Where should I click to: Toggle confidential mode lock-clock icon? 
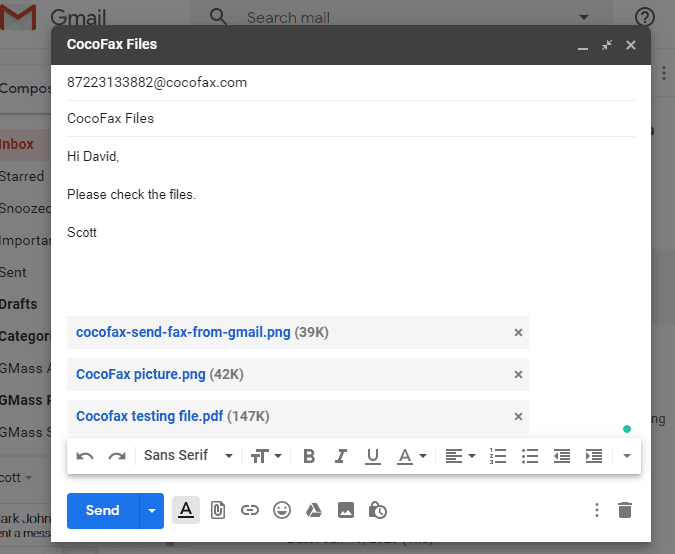click(x=378, y=510)
